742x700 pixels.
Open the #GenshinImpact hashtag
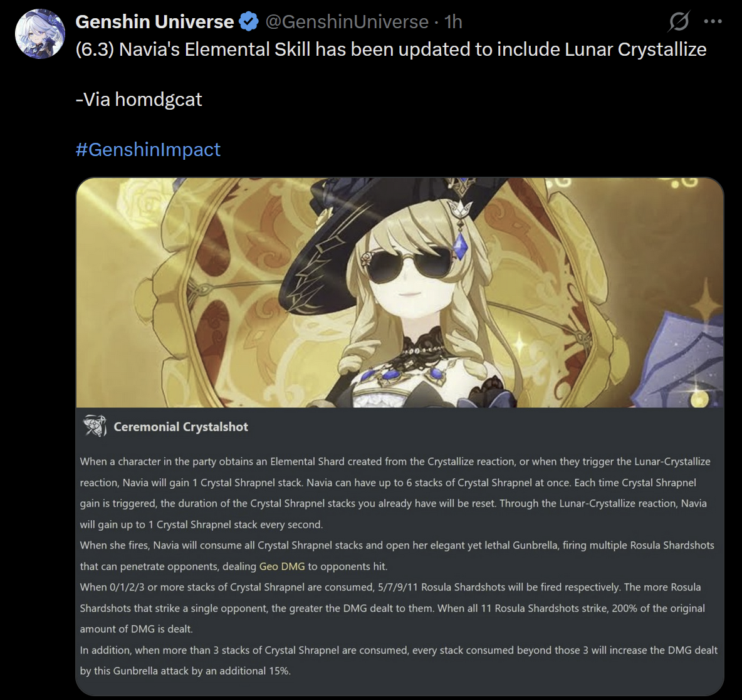(x=148, y=150)
